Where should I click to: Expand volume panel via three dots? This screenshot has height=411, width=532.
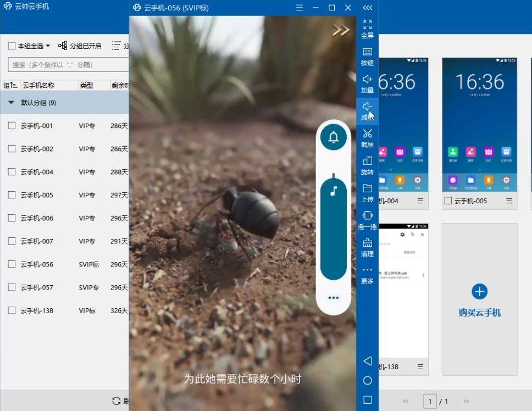(x=334, y=298)
